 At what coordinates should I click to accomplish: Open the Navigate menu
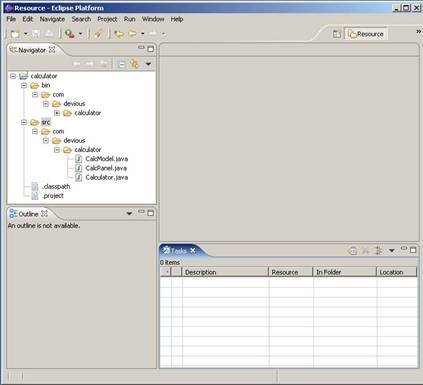tap(52, 19)
